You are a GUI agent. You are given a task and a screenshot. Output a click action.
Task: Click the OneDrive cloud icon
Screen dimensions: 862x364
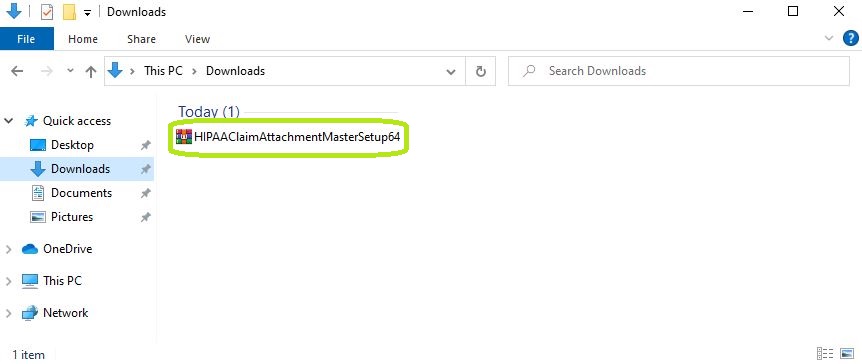tap(30, 249)
